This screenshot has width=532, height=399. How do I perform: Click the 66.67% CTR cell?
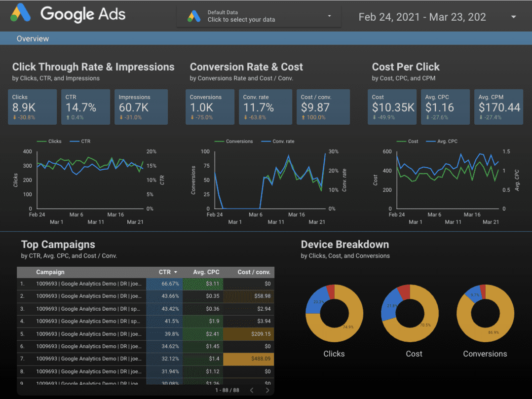[164, 284]
